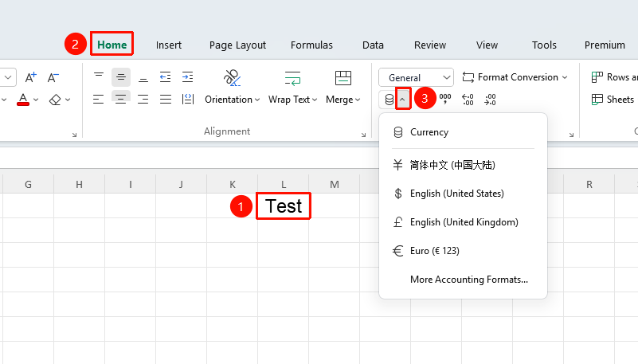Switch to the Review tab
Image resolution: width=638 pixels, height=364 pixels.
430,45
